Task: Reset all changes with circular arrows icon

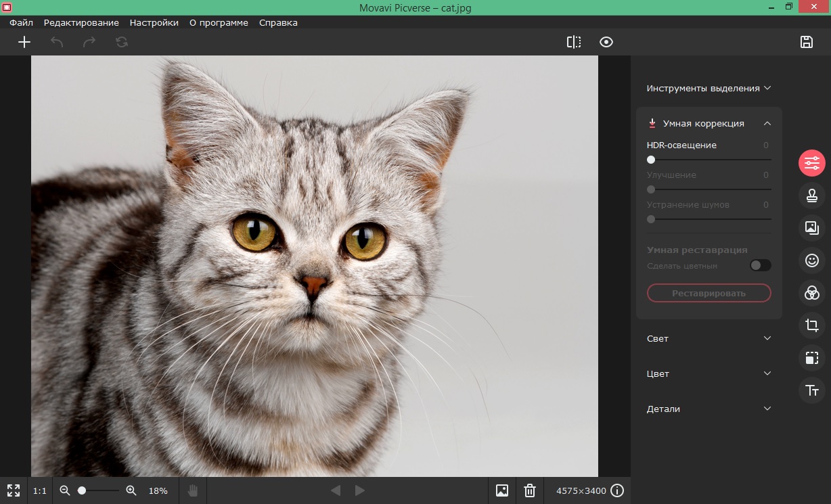Action: (121, 42)
